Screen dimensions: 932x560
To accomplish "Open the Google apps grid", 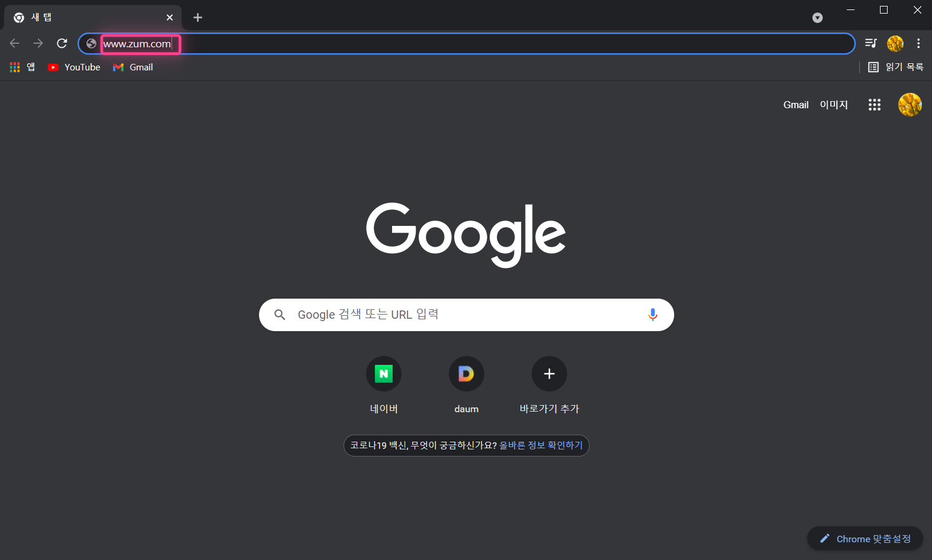I will point(875,105).
